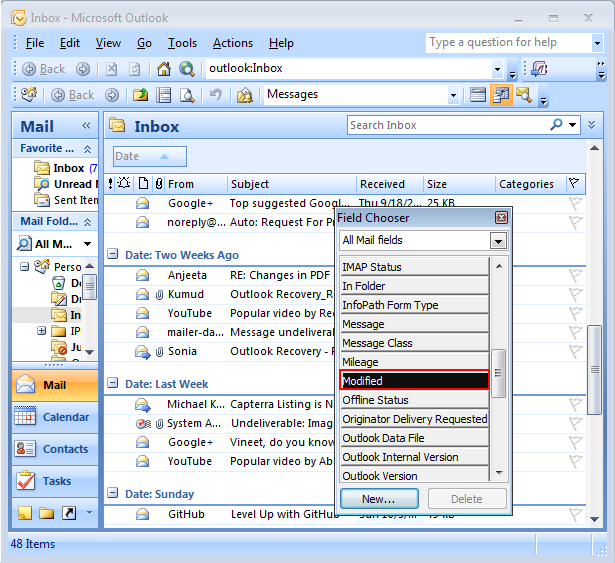This screenshot has width=615, height=563.
Task: Click the forwarded icon on Sonia's message
Action: (143, 352)
